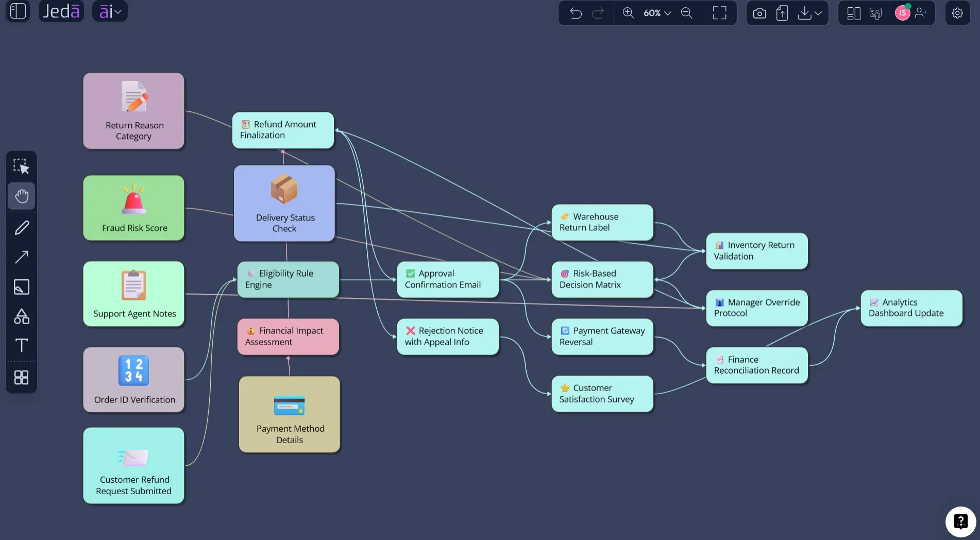
Task: Select the Analytics Dashboard Update node
Action: point(911,308)
